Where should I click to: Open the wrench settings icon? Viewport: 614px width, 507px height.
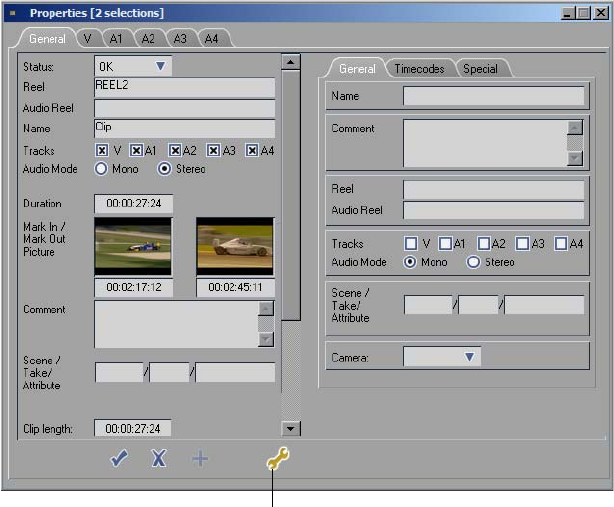pyautogui.click(x=277, y=459)
